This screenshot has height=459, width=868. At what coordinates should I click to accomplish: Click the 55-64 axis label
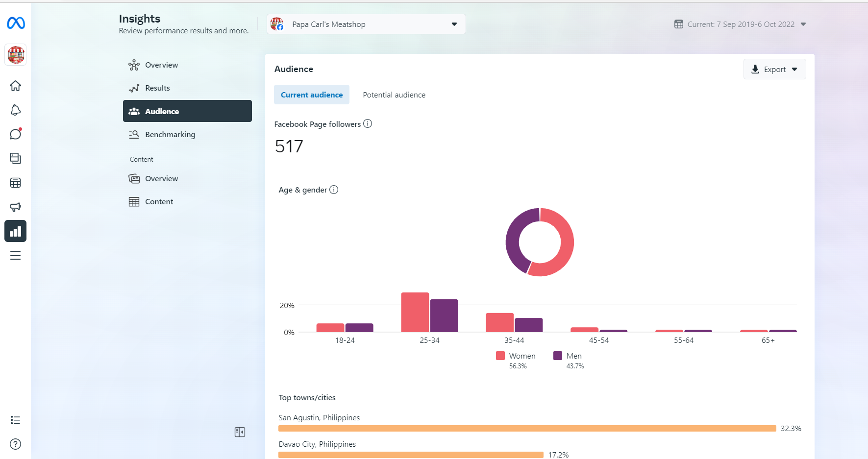[684, 340]
